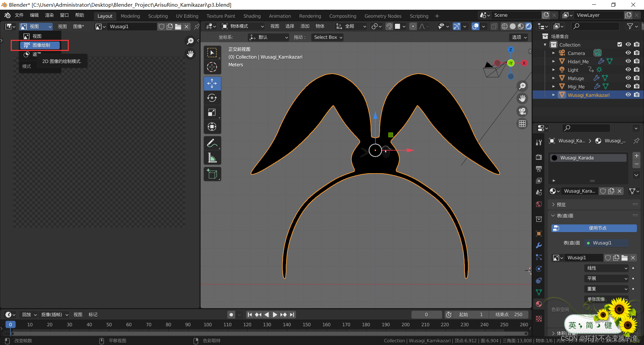
Task: Select the 3D Cursor tool
Action: pyautogui.click(x=212, y=67)
